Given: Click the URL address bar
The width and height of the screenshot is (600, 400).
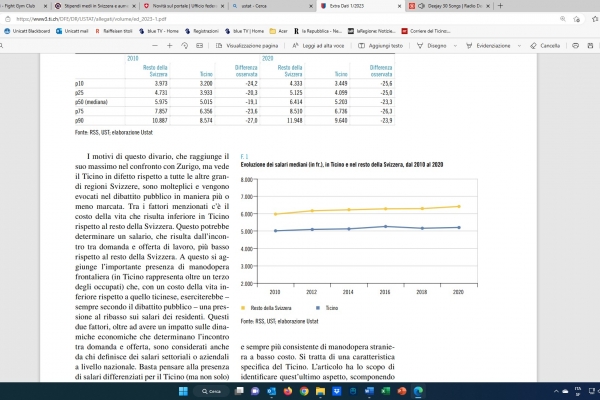Looking at the screenshot, I should pos(283,19).
